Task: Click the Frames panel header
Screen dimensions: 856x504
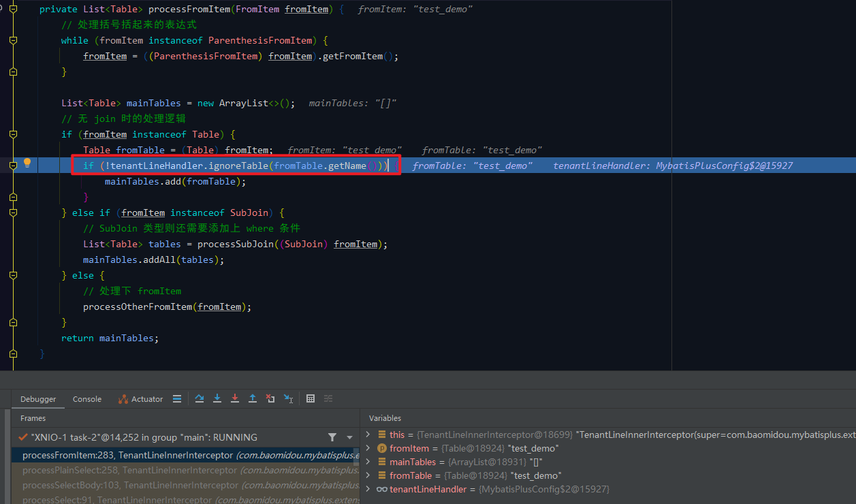Action: 33,418
